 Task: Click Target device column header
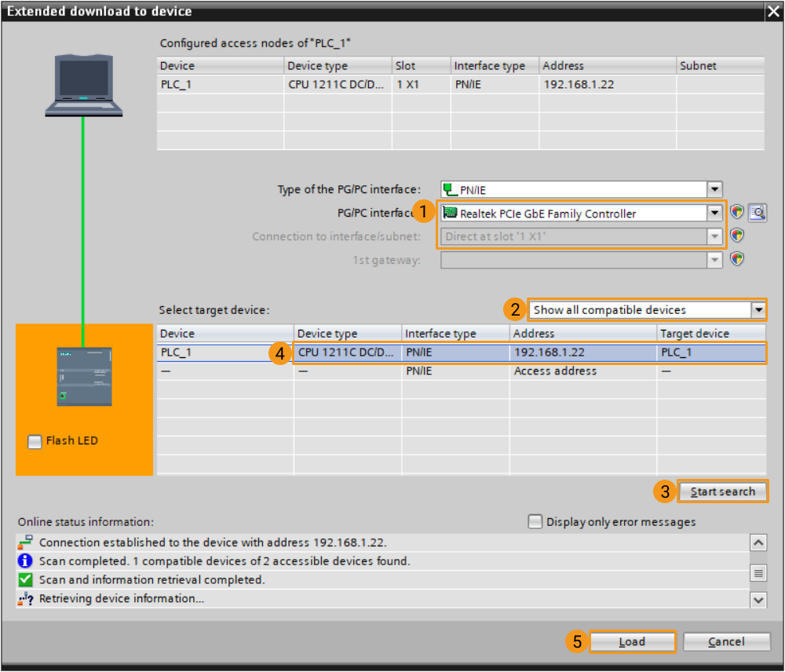click(x=711, y=334)
